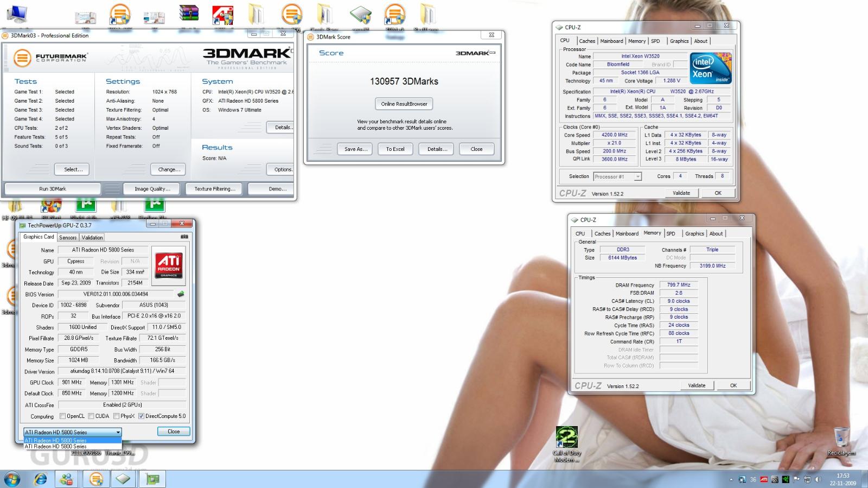Click the Futuremark logo in 3DMark03
Image resolution: width=868 pixels, height=488 pixels.
(x=51, y=57)
